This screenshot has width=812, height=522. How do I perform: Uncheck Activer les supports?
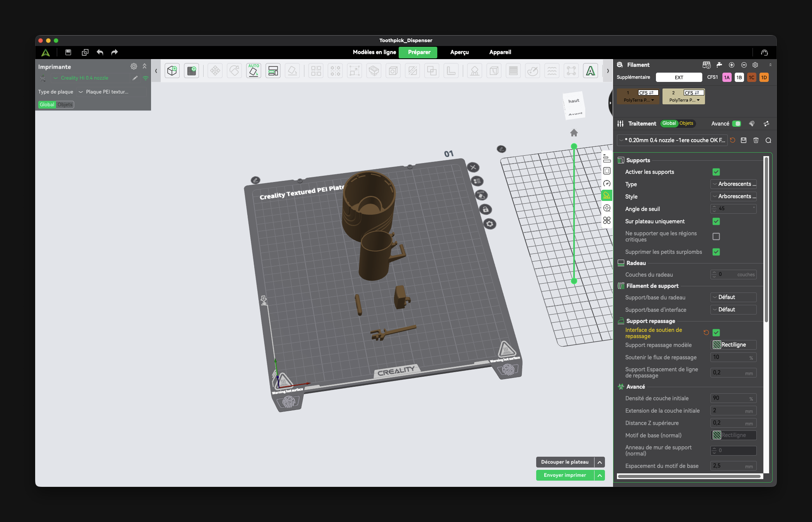pyautogui.click(x=716, y=172)
